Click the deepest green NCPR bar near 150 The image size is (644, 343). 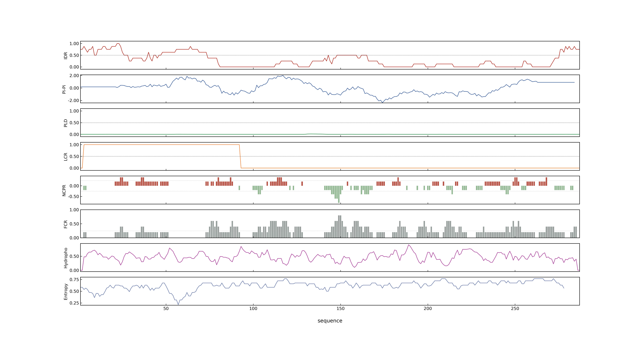coord(339,194)
